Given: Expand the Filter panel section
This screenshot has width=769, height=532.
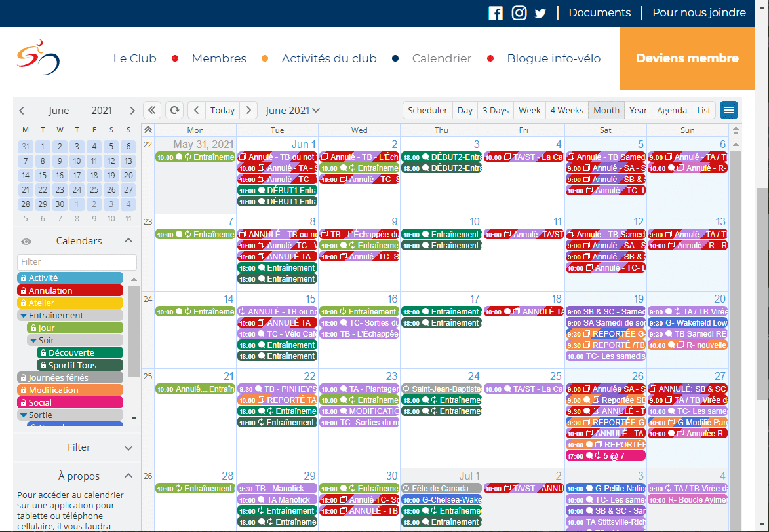Looking at the screenshot, I should pos(128,447).
